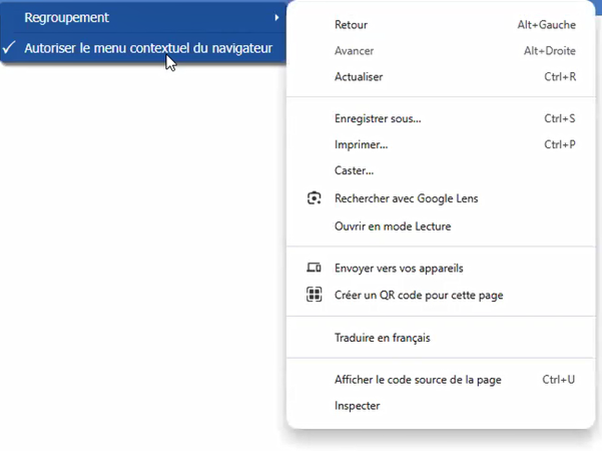Viewport: 602px width, 451px height.
Task: Expand the Regroupement submenu arrow
Action: point(276,18)
